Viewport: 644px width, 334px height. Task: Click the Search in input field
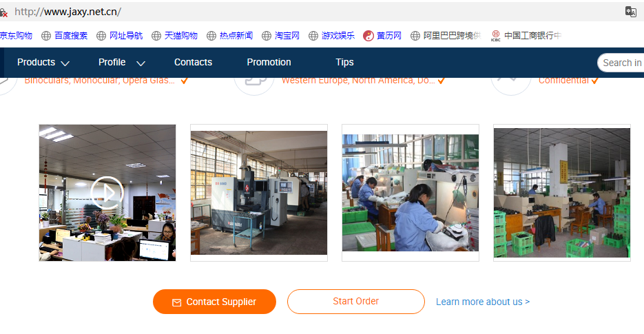coord(621,63)
